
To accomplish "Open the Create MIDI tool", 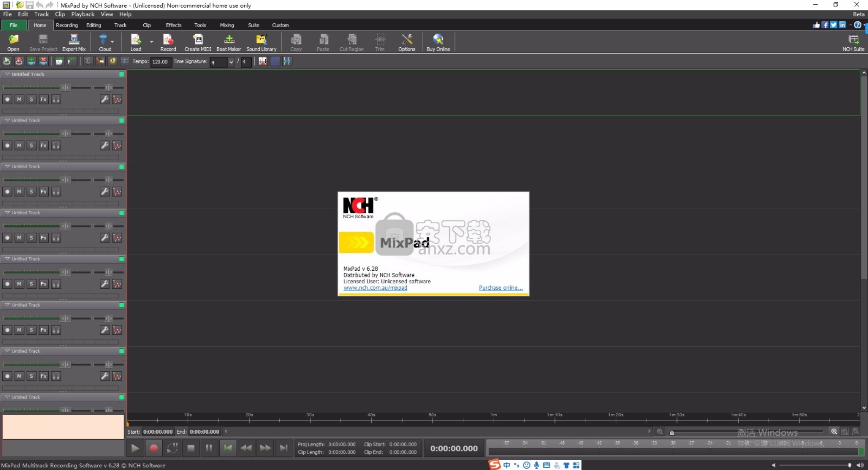I will tap(198, 42).
